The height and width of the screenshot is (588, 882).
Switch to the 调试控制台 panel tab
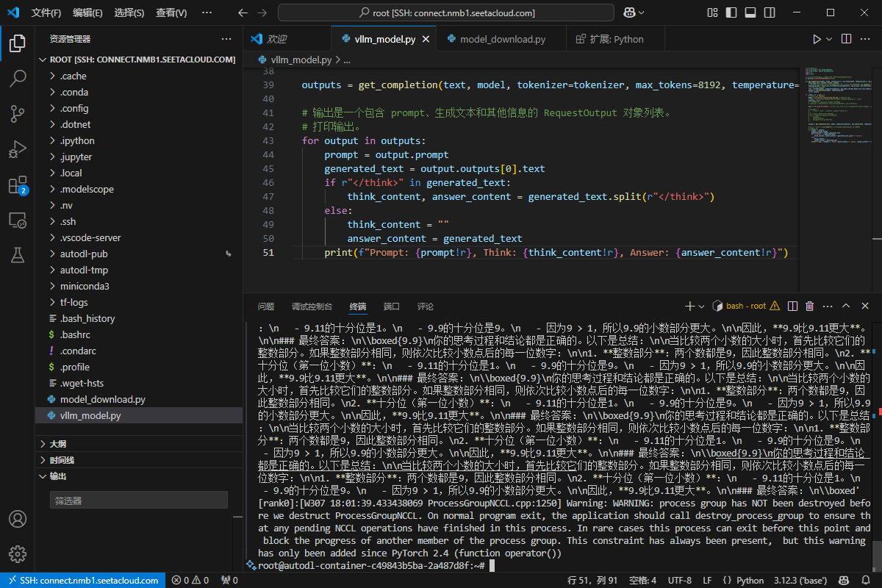tap(312, 306)
